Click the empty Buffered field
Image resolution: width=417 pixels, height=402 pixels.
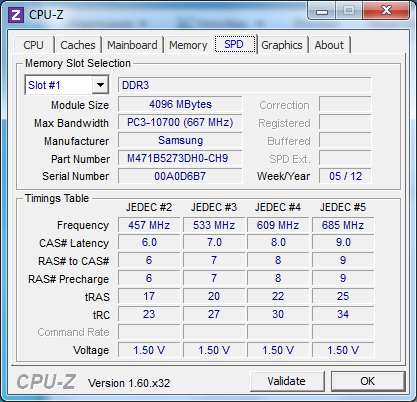click(x=345, y=140)
